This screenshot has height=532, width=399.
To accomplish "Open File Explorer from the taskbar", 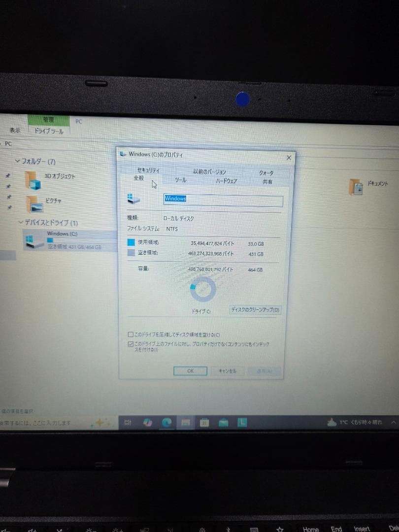I will [x=186, y=423].
